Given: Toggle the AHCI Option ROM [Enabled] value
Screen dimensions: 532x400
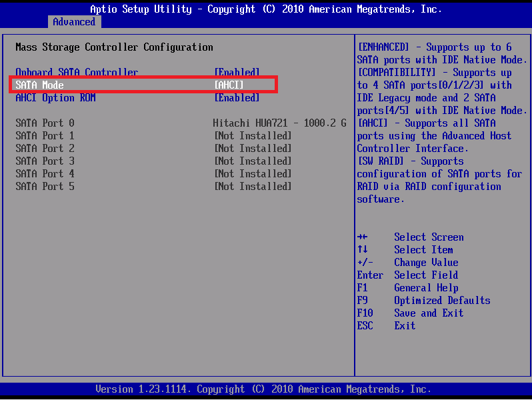Looking at the screenshot, I should [237, 97].
